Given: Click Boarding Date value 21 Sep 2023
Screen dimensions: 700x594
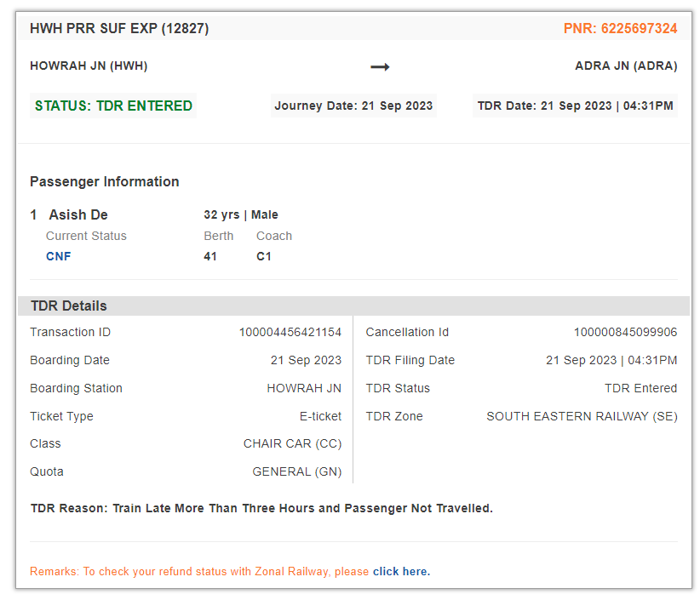Looking at the screenshot, I should [306, 361].
